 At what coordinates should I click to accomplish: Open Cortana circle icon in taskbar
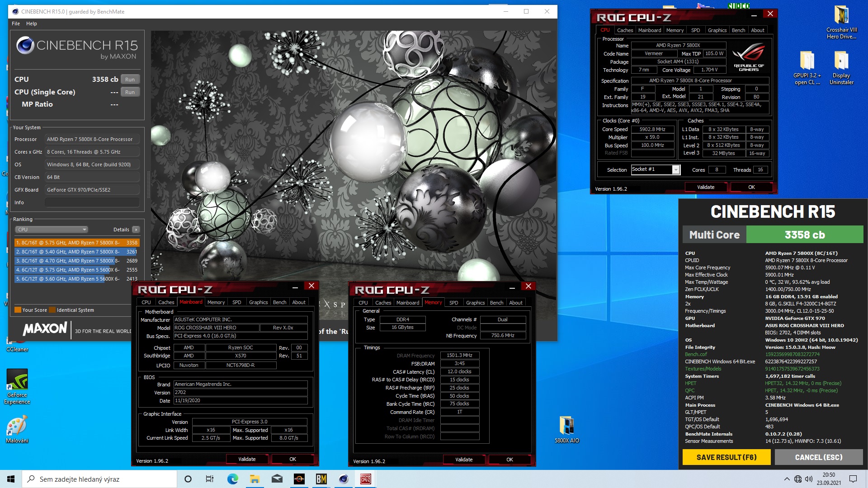click(188, 479)
